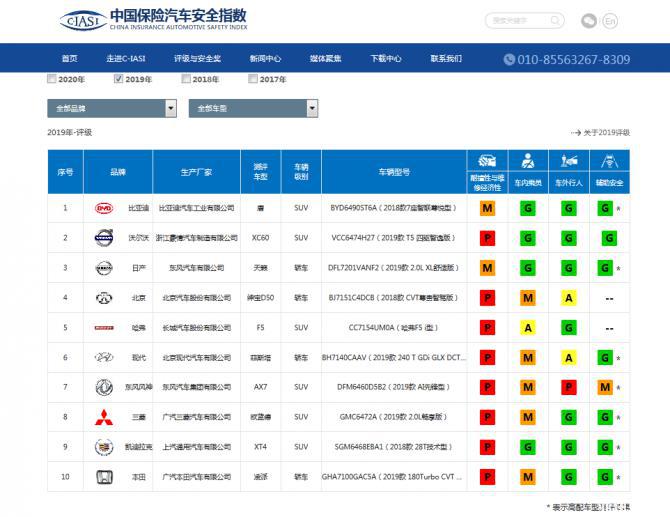Click the Cadillac brand logo in row 9

104,447
